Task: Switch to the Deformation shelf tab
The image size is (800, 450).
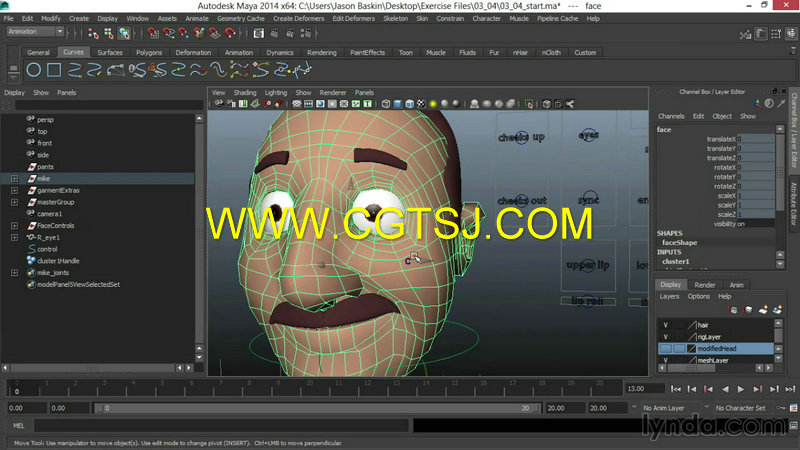Action: (193, 53)
